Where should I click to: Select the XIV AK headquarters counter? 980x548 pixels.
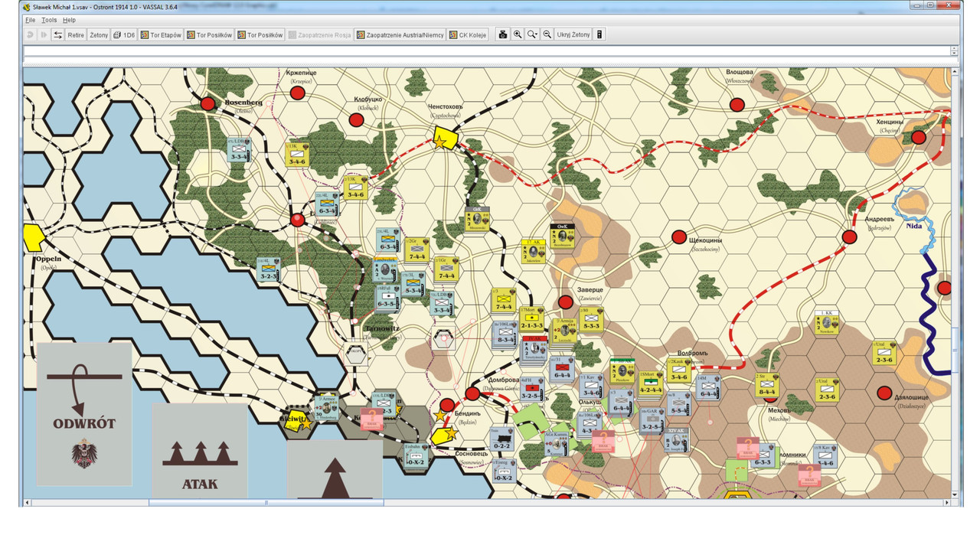click(x=676, y=439)
